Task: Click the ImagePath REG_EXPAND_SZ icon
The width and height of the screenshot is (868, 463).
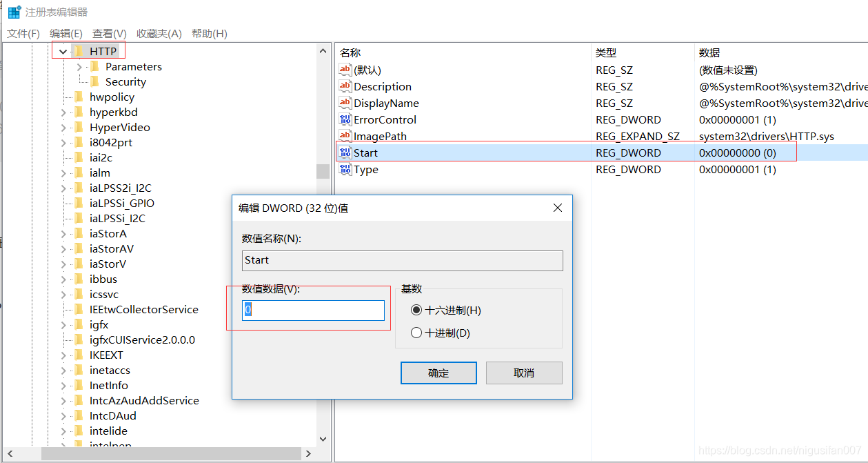Action: coord(345,136)
